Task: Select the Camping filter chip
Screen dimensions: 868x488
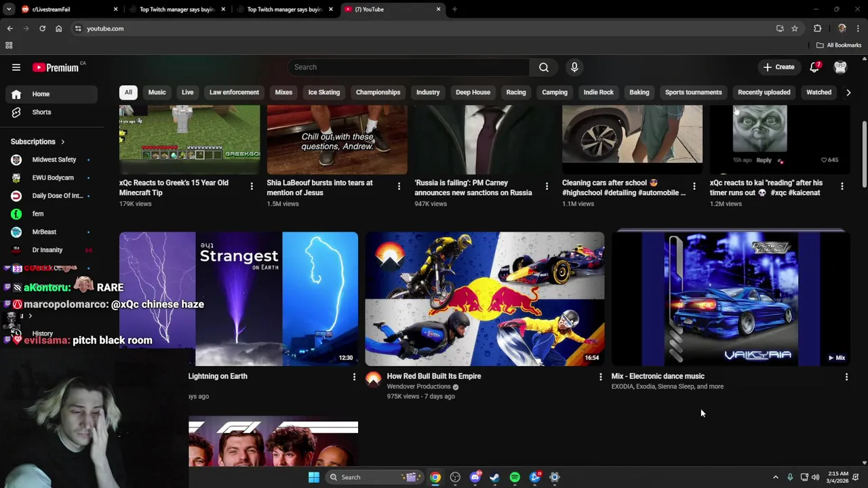Action: (555, 92)
